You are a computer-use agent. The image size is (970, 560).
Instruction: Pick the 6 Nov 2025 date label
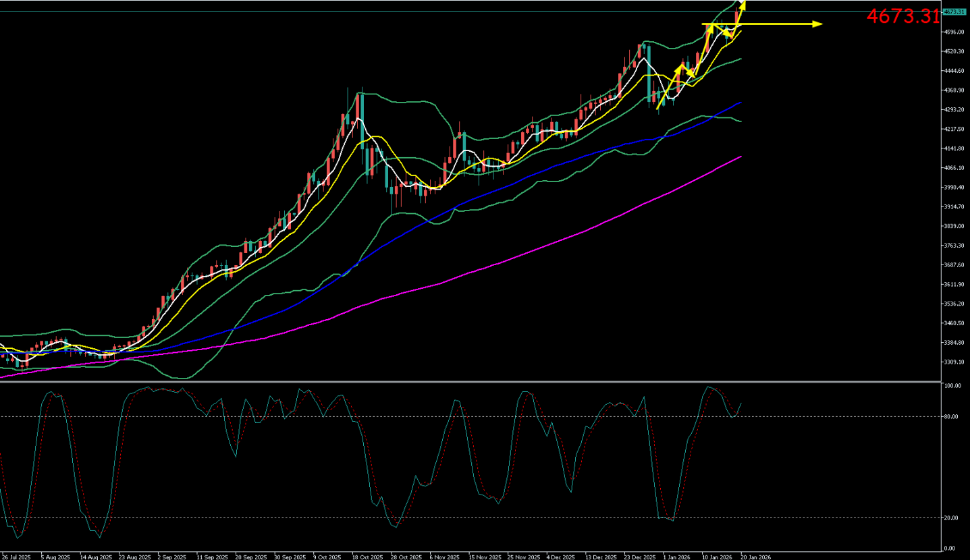point(445,557)
